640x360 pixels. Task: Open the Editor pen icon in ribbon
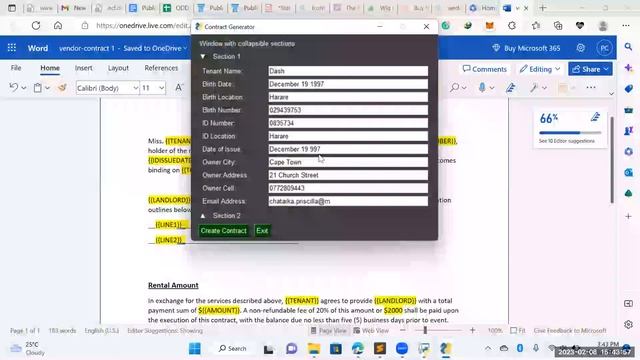pyautogui.click(x=510, y=87)
